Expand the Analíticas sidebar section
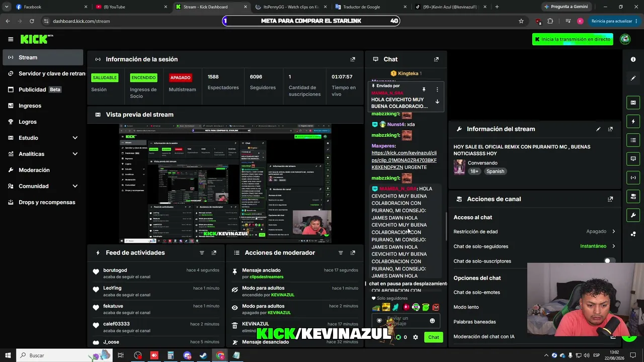This screenshot has width=644, height=362. pyautogui.click(x=75, y=154)
